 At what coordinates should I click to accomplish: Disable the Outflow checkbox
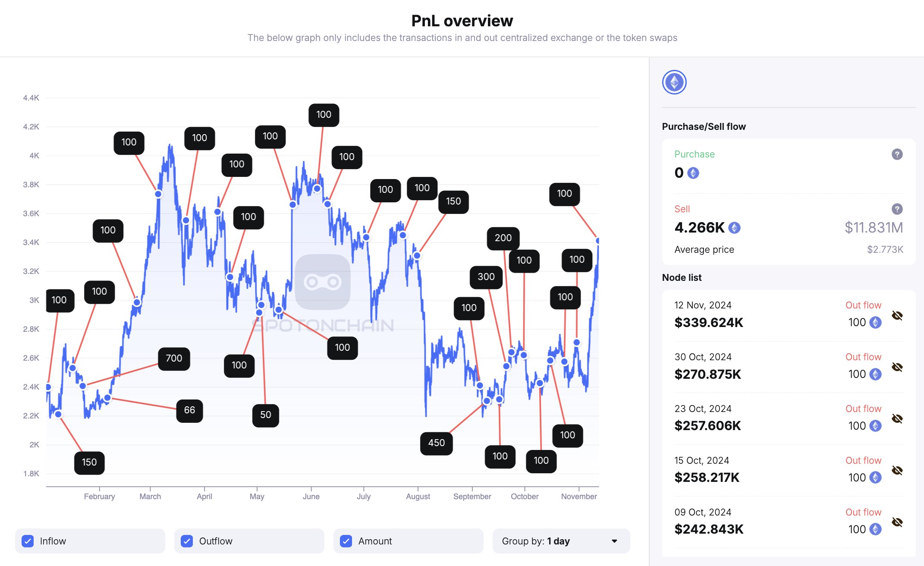click(187, 541)
